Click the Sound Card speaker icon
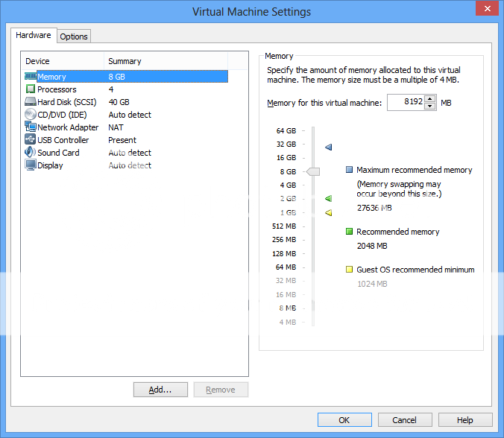This screenshot has width=504, height=438. 31,153
